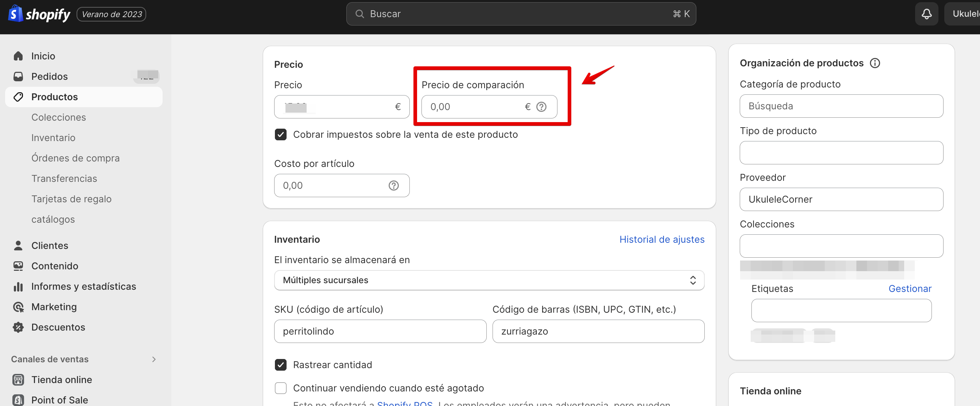Open info icon beside Organización de productos
The width and height of the screenshot is (980, 406).
click(875, 63)
